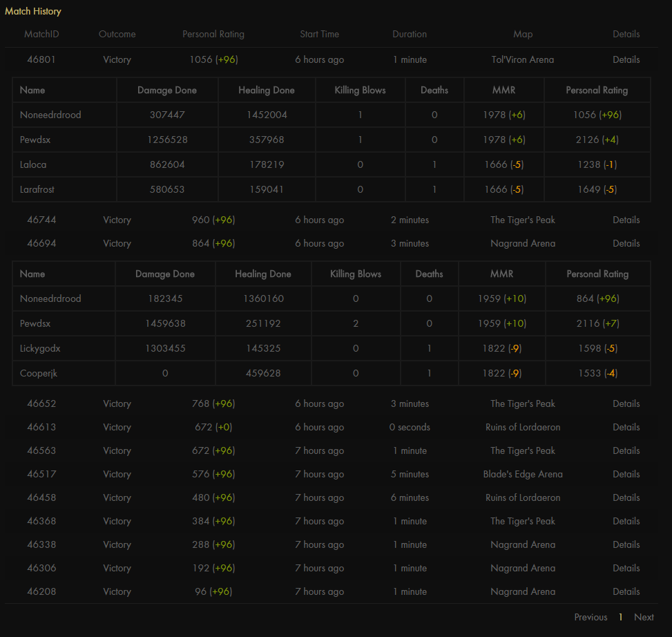
Task: Click personal rating 2126 (+4)
Action: pos(597,140)
